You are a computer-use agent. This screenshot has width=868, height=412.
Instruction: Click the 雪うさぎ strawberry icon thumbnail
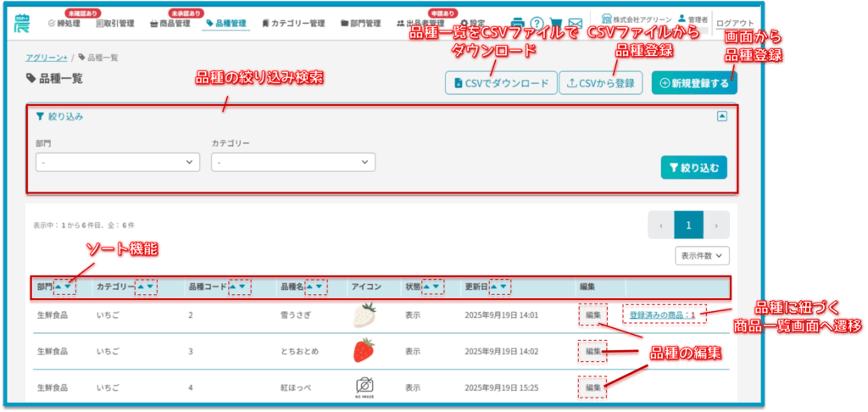click(x=364, y=315)
